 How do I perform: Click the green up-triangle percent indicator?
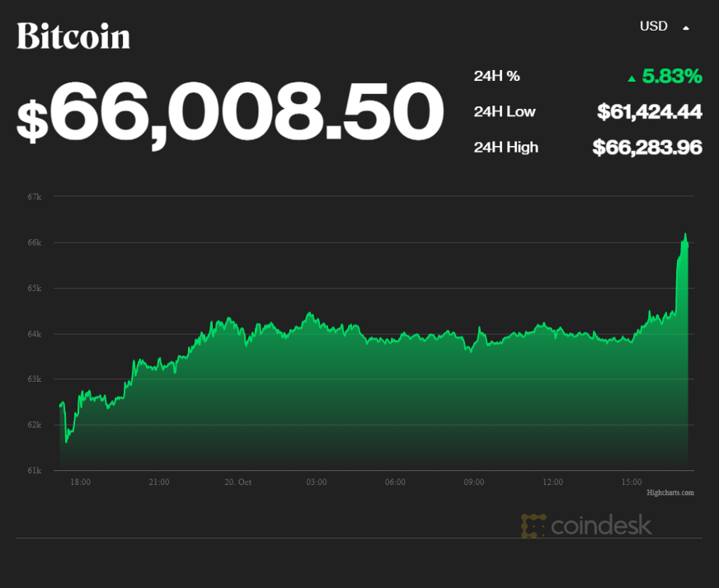coord(632,78)
